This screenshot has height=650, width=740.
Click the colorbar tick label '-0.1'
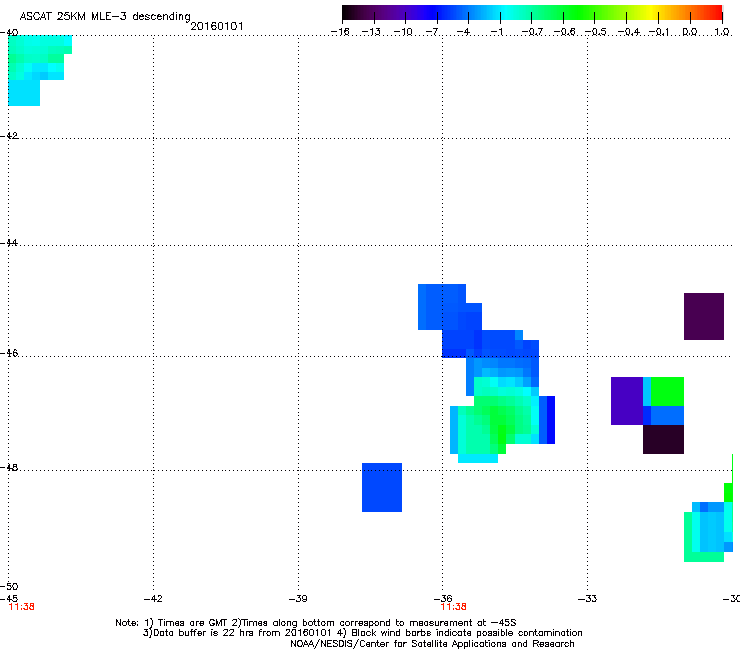(658, 32)
